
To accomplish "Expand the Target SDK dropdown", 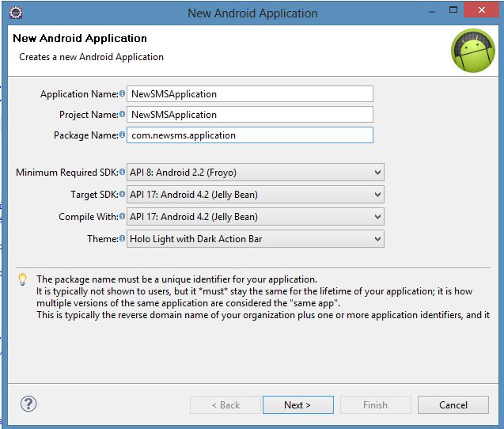I will point(255,195).
